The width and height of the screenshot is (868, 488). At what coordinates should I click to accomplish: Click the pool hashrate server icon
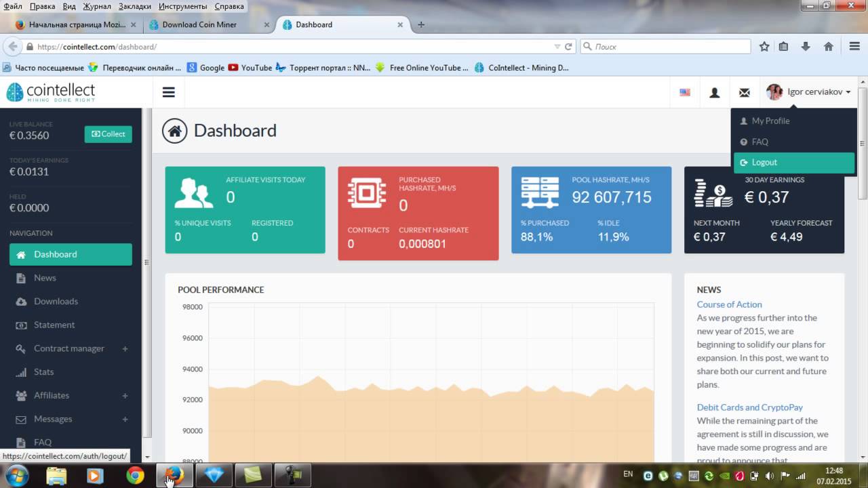coord(540,192)
